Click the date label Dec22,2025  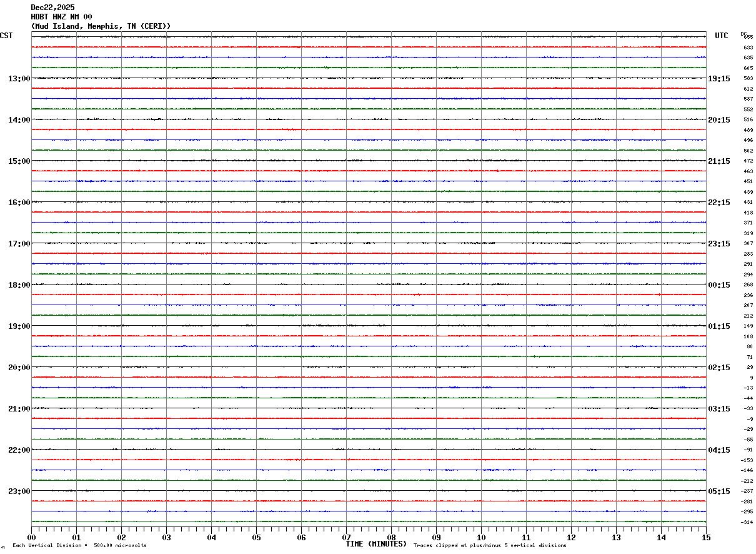tap(52, 8)
